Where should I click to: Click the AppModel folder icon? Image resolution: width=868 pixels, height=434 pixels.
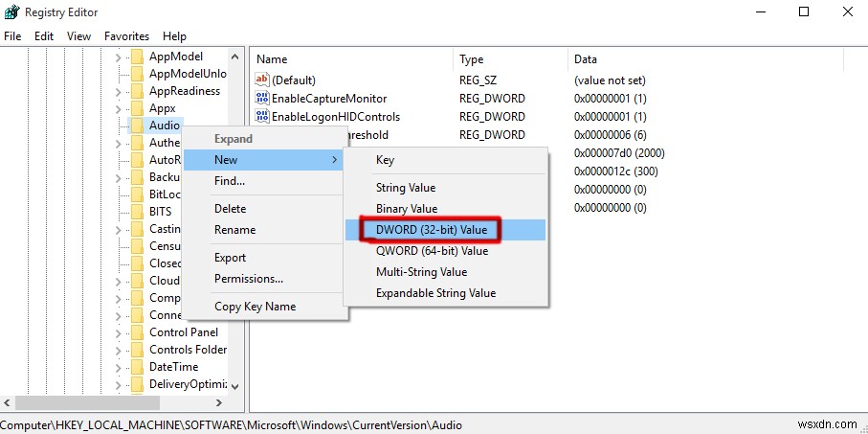(137, 57)
